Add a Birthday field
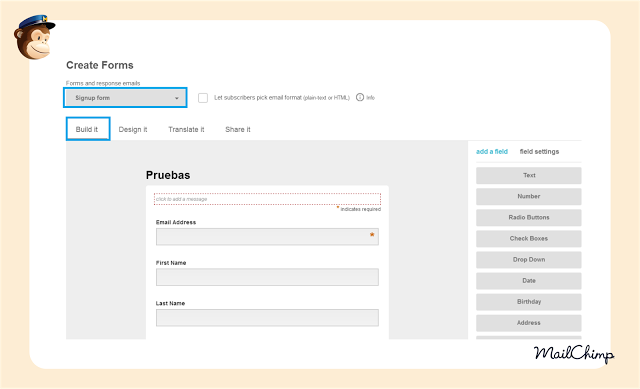This screenshot has height=389, width=640. [529, 302]
